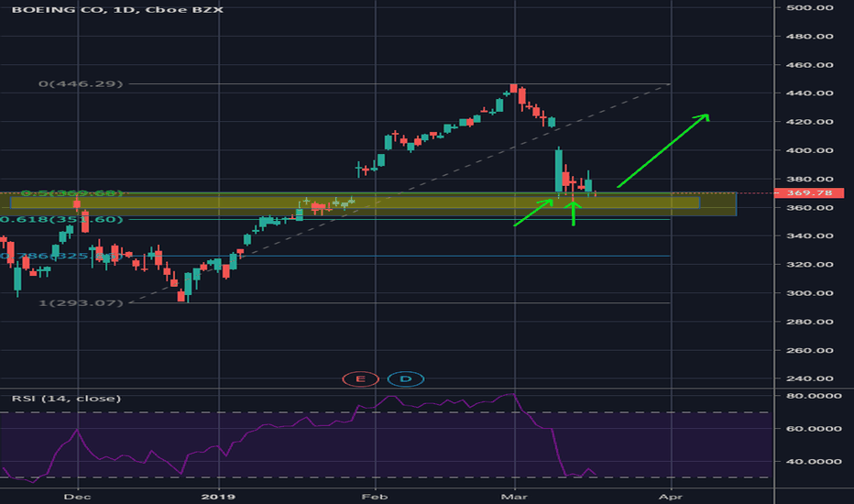
Task: Click the 440.00 price axis label
Action: coord(809,93)
